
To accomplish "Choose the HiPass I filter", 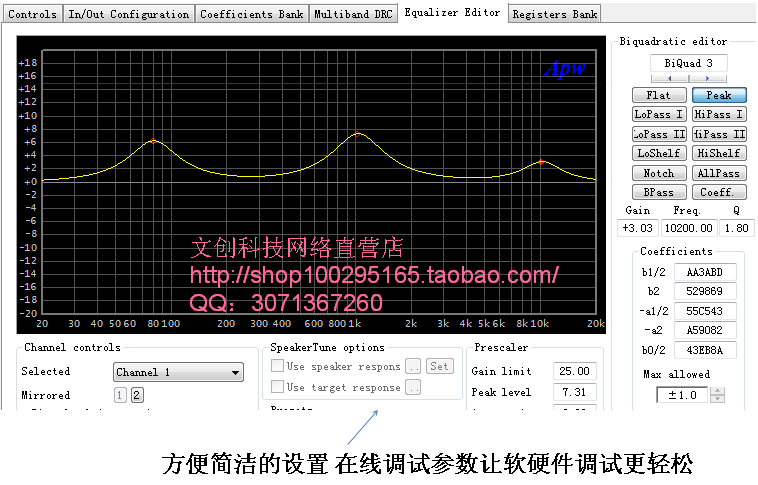I will (x=719, y=115).
